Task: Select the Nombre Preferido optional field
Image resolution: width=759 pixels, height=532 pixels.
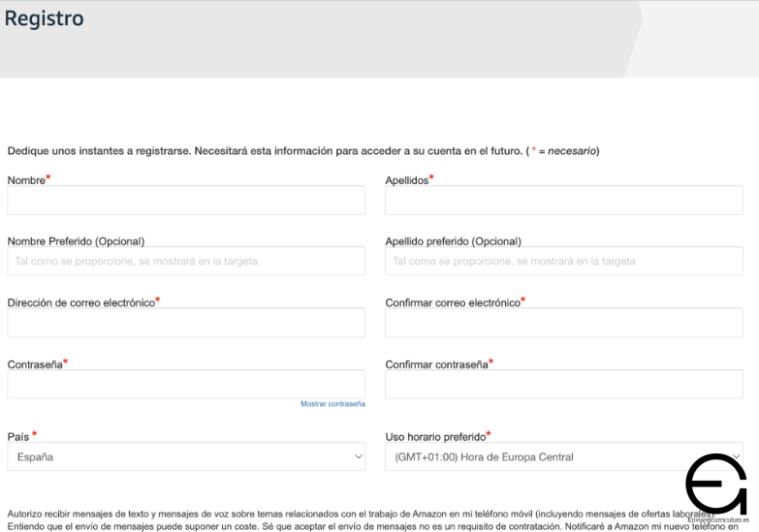Action: point(186,261)
